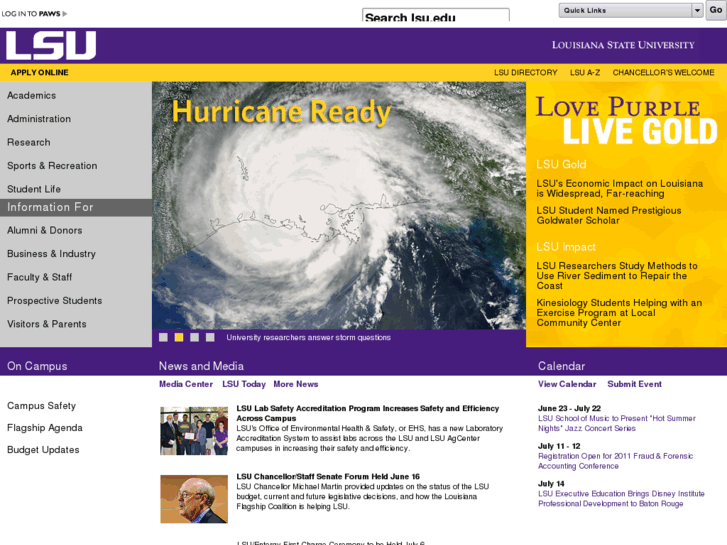
Task: Click Love Purple Live Gold heading
Action: click(626, 121)
